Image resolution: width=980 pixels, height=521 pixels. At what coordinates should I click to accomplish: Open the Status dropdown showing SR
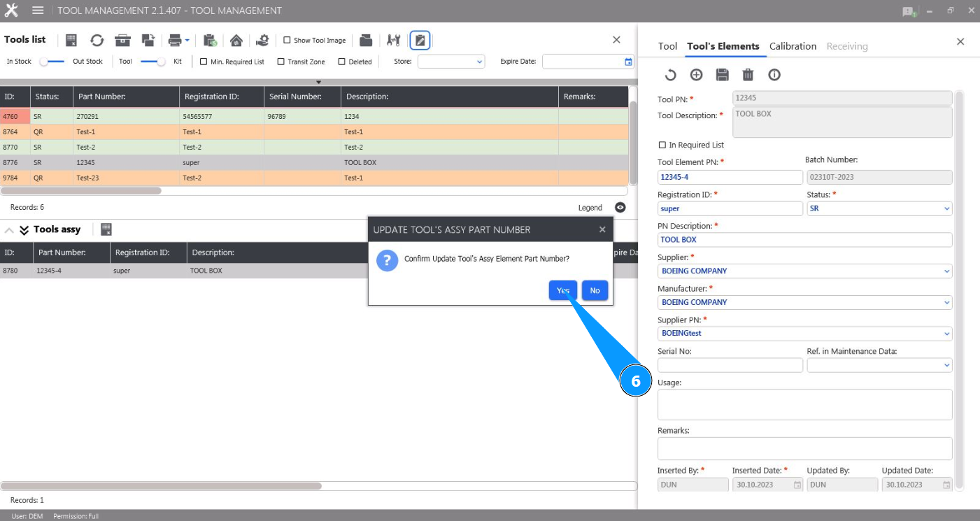pyautogui.click(x=879, y=208)
